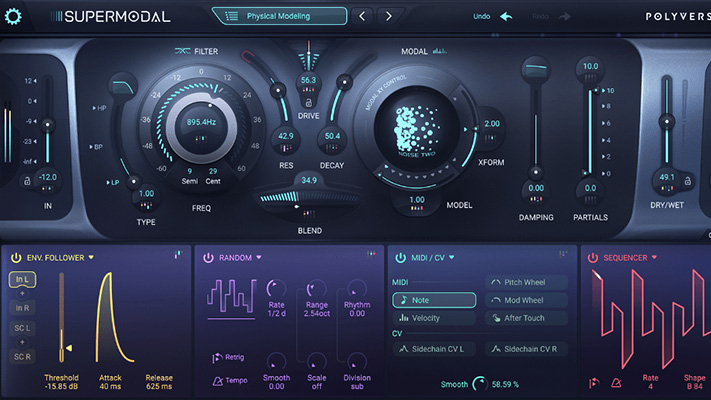Toggle MIDI / CV power button
711x400 pixels.
point(400,258)
